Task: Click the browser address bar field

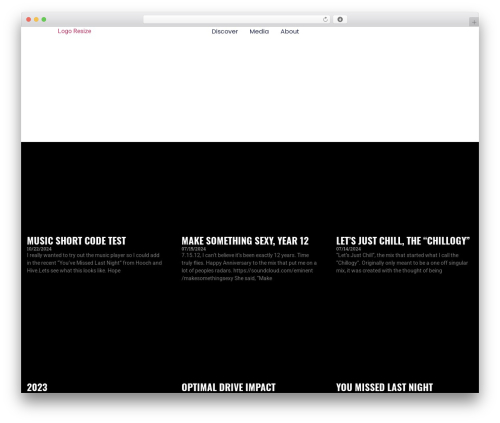Action: coord(237,19)
